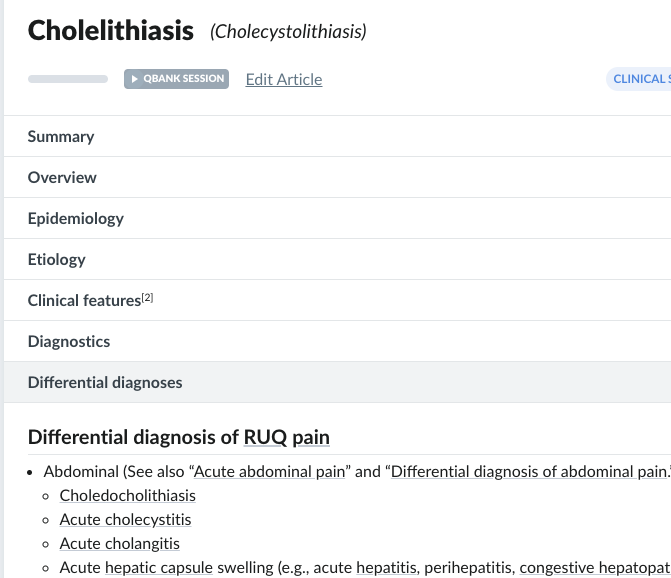Expand the Clinical features section

tap(84, 300)
